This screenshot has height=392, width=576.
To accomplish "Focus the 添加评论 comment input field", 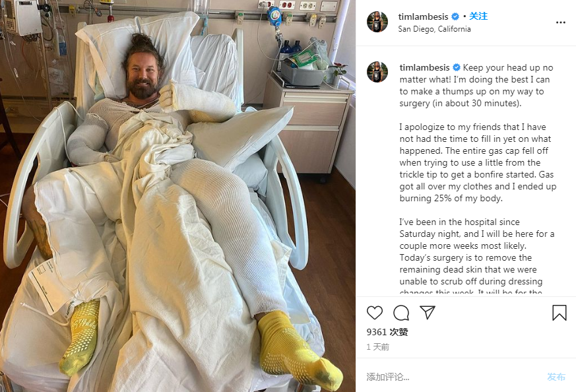I will point(452,377).
